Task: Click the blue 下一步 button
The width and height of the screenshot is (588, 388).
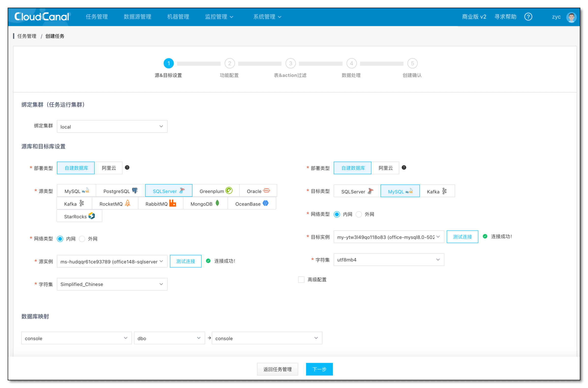Action: [x=319, y=369]
